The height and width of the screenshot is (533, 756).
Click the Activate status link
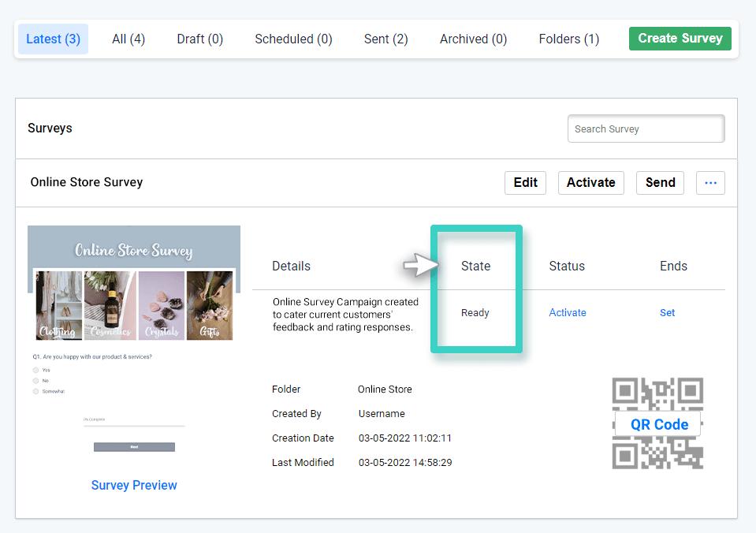(567, 312)
